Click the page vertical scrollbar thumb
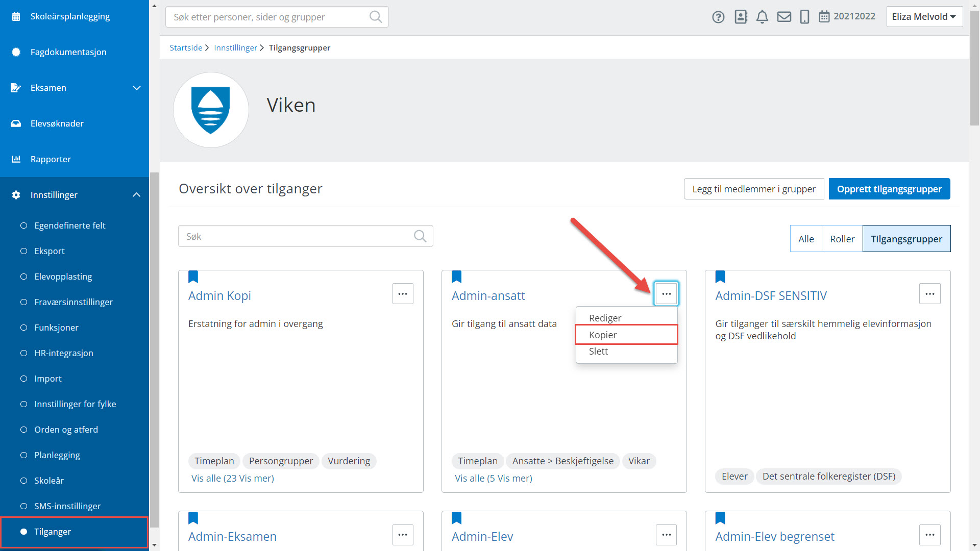Screen dimensions: 980x551 974,68
